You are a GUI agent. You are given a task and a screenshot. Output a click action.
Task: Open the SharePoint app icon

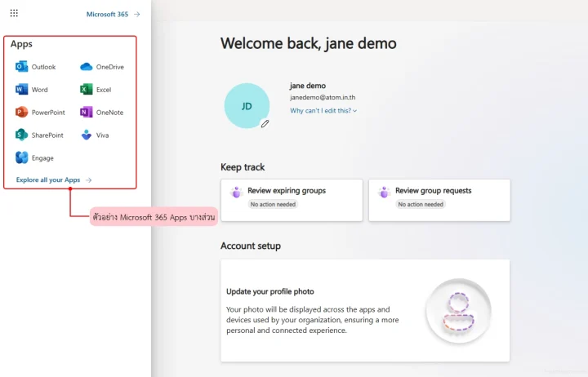[21, 135]
